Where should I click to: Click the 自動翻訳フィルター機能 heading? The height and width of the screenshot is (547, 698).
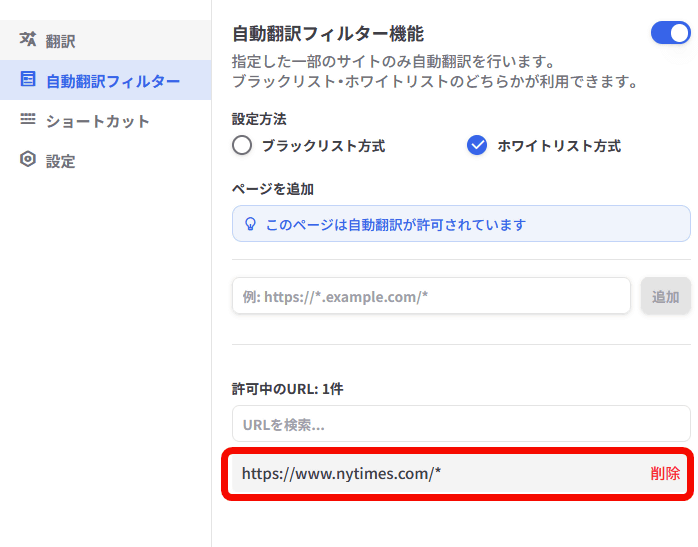328,34
